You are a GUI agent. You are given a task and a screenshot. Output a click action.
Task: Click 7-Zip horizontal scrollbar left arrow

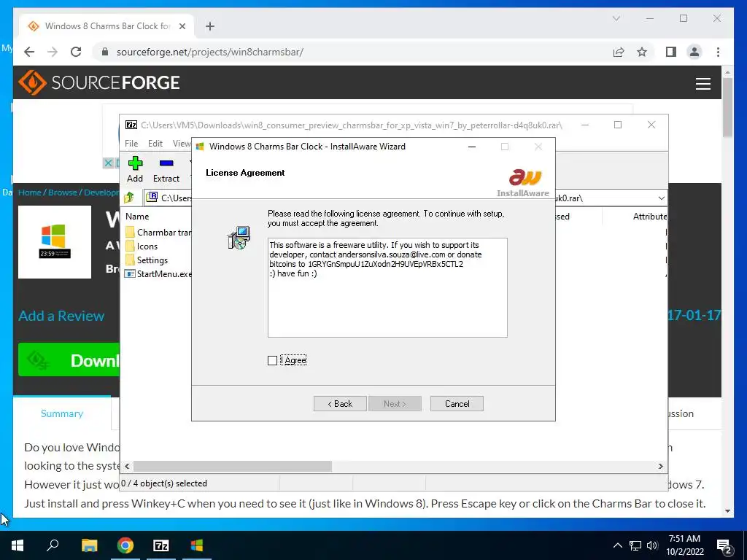coord(127,466)
